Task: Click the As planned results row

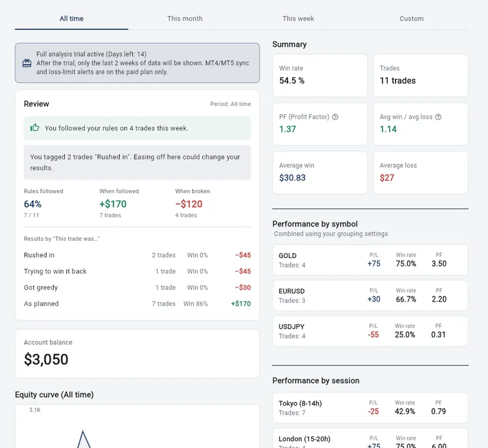Action: pos(137,304)
